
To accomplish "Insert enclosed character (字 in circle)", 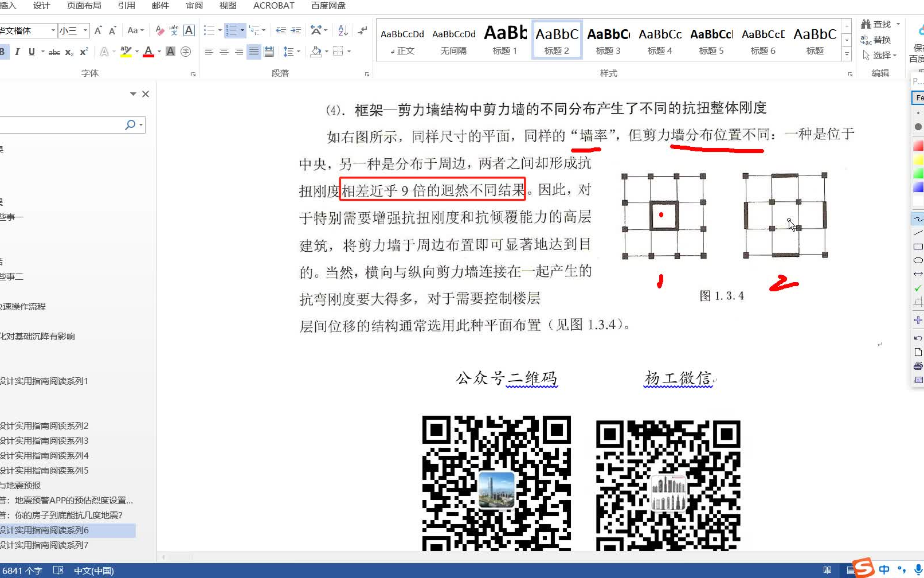I will 186,52.
